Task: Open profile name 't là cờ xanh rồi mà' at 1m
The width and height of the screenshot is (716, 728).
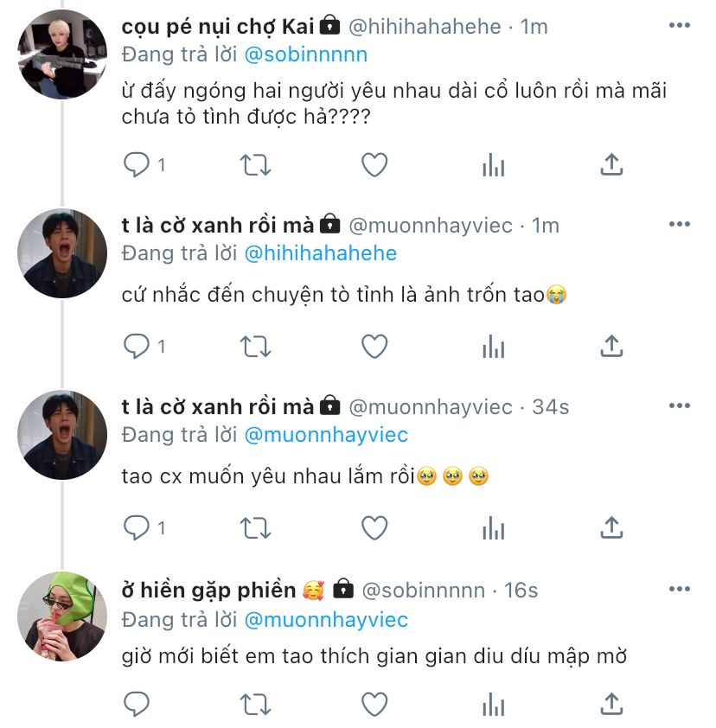Action: [x=218, y=226]
